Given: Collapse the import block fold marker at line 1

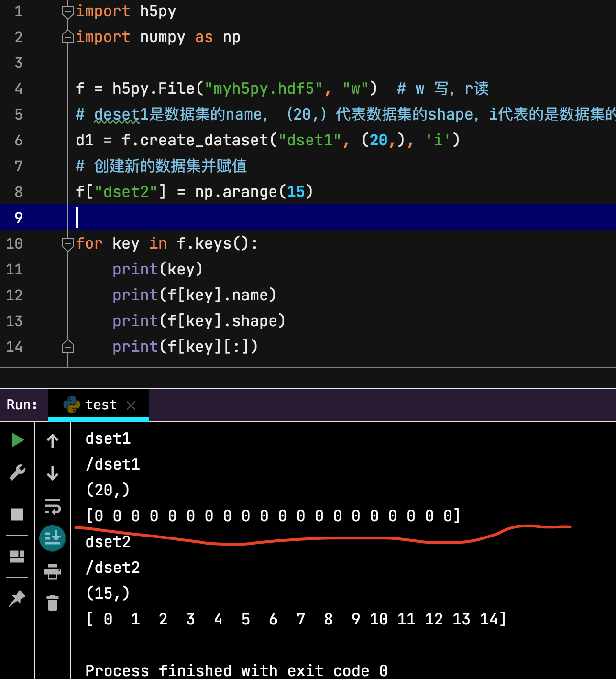Looking at the screenshot, I should [x=68, y=11].
